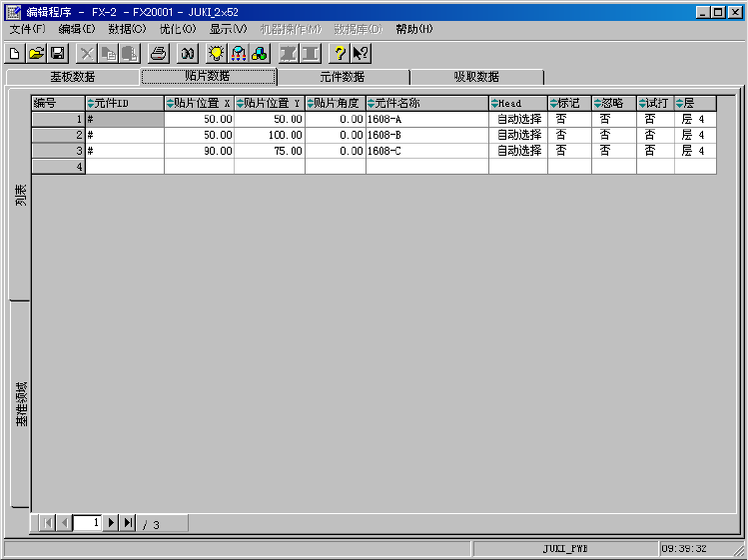748x560 pixels.
Task: Click the application icon in title bar
Action: pos(14,12)
